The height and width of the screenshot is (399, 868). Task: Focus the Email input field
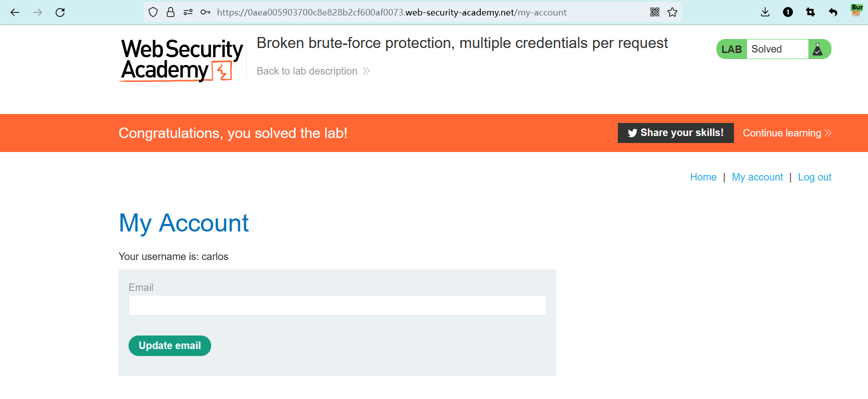click(x=337, y=305)
